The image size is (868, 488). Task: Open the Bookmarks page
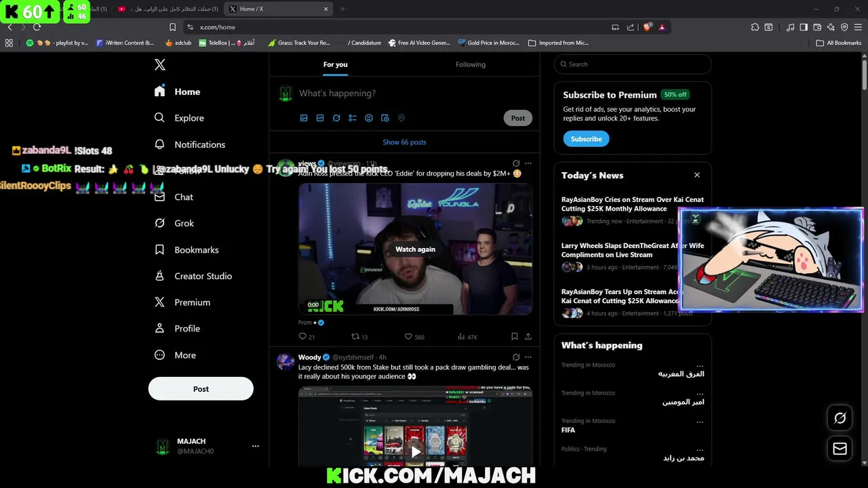pyautogui.click(x=186, y=250)
